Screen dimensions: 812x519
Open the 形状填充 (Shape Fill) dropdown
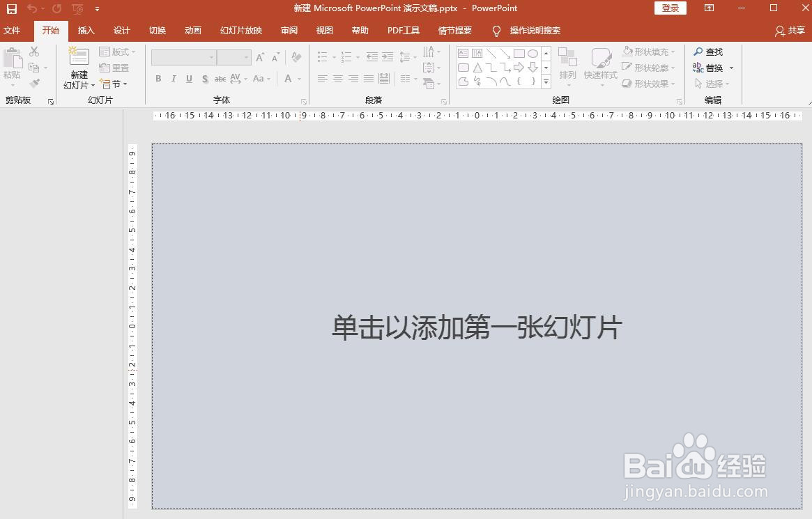[x=649, y=52]
